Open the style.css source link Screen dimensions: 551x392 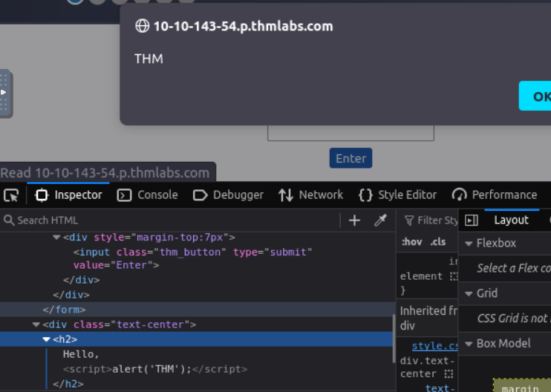coord(434,346)
